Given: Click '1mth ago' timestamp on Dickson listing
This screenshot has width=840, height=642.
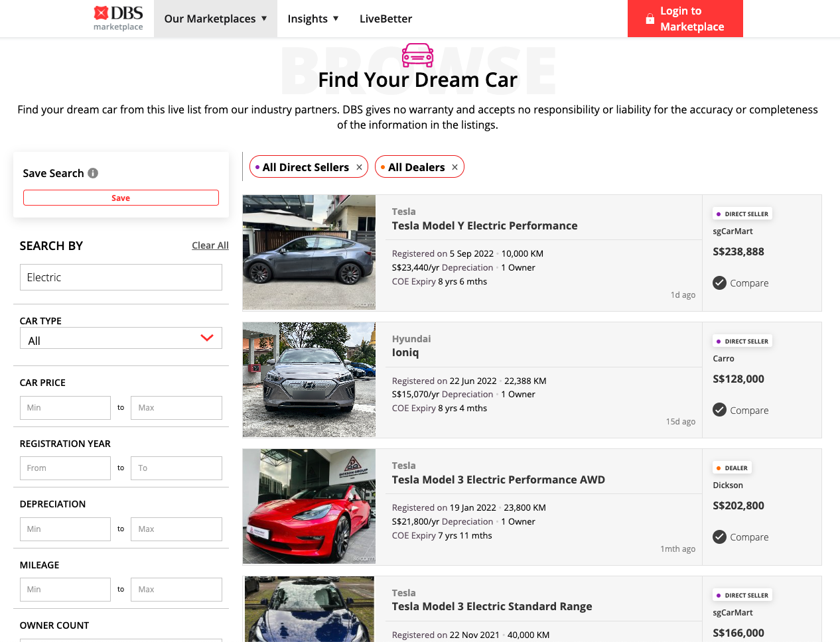Looking at the screenshot, I should (677, 548).
